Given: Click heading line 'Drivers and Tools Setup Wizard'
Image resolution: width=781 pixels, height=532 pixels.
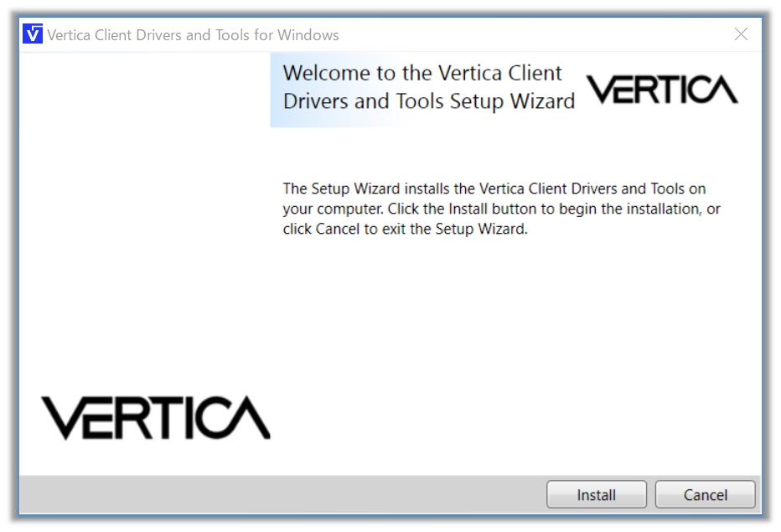Looking at the screenshot, I should [428, 101].
